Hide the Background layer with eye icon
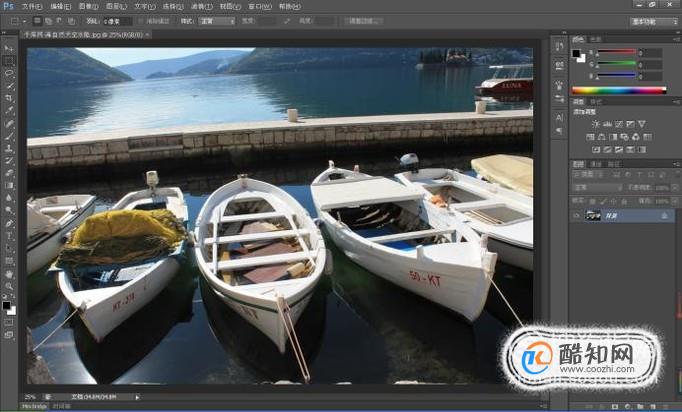The height and width of the screenshot is (412, 682). coord(577,215)
